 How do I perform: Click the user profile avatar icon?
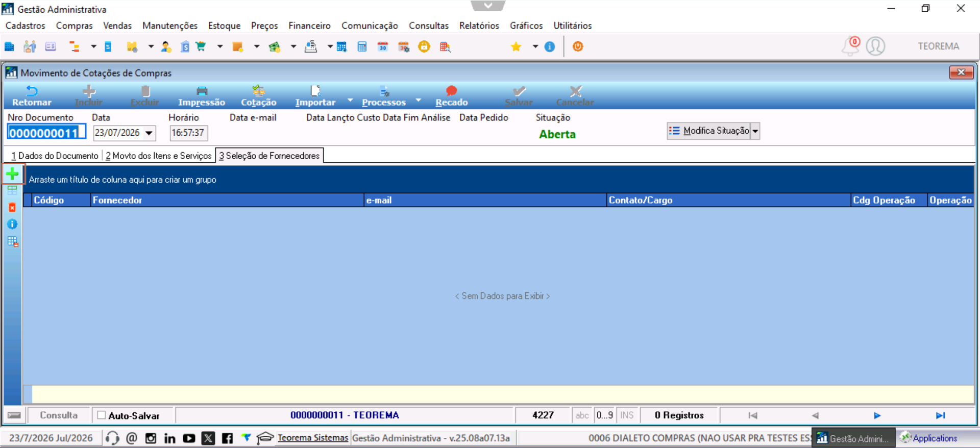click(875, 46)
